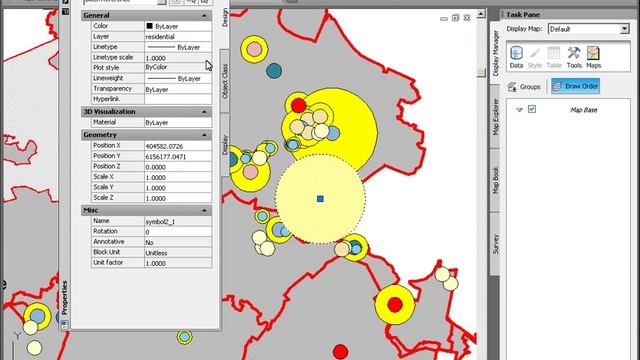This screenshot has height=360, width=640.
Task: Close the drawing window
Action: 467,18
